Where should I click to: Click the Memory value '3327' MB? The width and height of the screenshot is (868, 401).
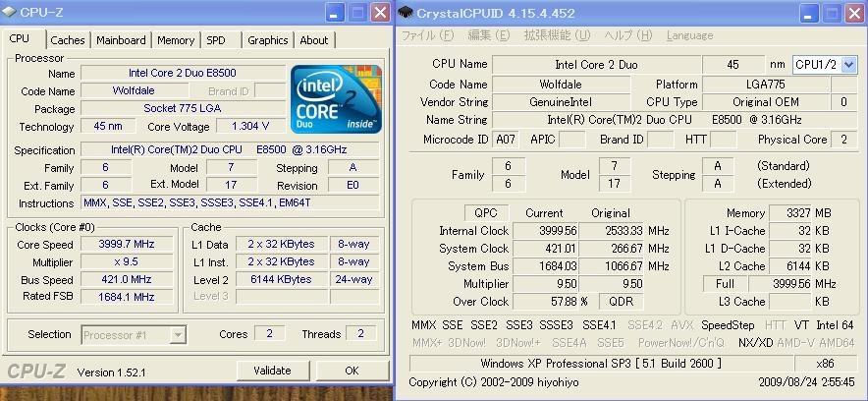click(790, 213)
